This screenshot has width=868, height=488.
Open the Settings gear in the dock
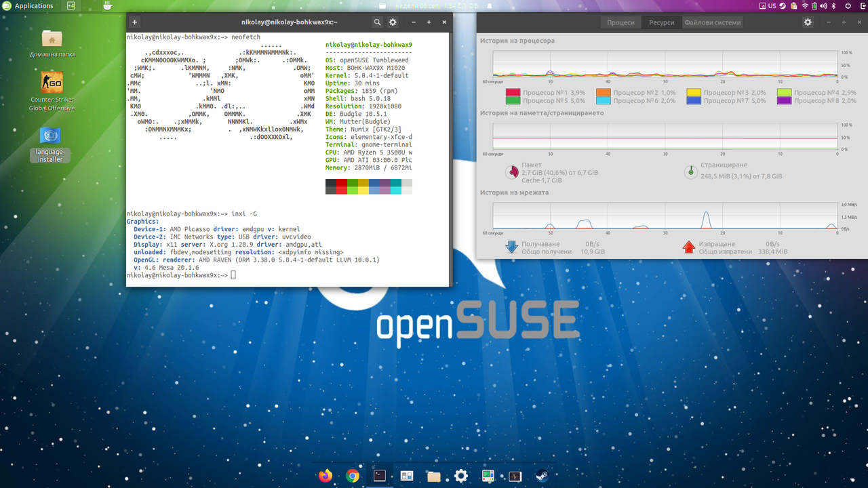tap(461, 476)
